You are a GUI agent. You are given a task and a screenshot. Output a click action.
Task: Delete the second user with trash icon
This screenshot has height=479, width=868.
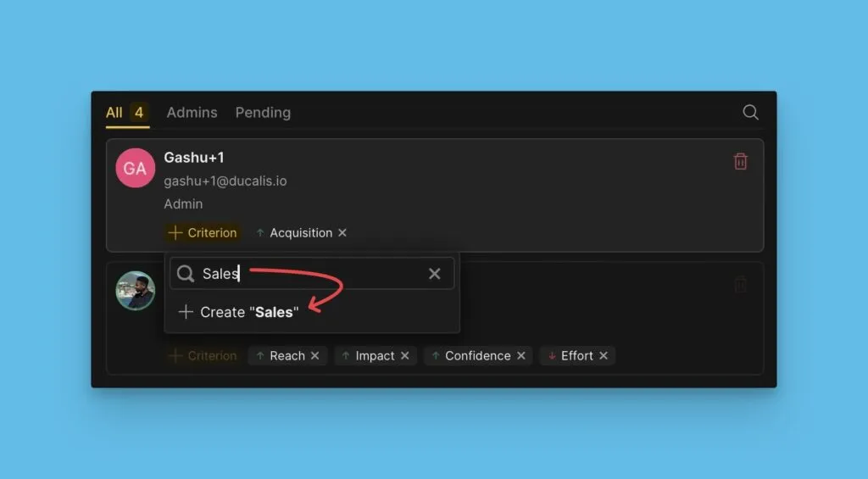coord(740,285)
